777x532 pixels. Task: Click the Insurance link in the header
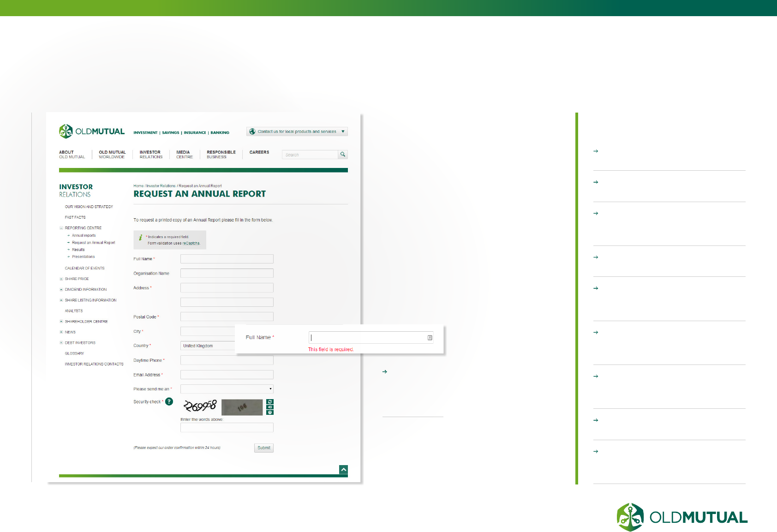[x=195, y=132]
